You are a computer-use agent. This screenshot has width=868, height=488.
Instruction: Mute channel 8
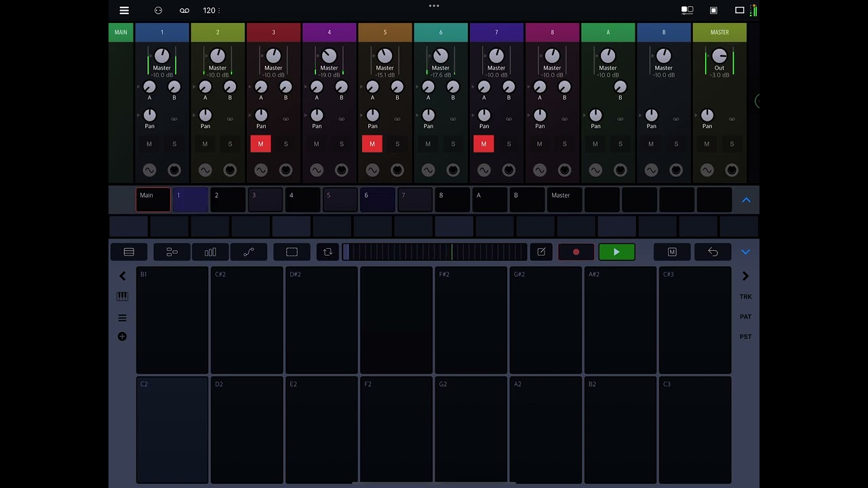539,144
